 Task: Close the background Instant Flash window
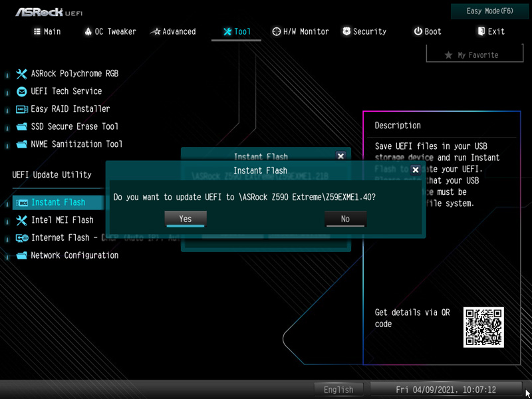tap(340, 156)
